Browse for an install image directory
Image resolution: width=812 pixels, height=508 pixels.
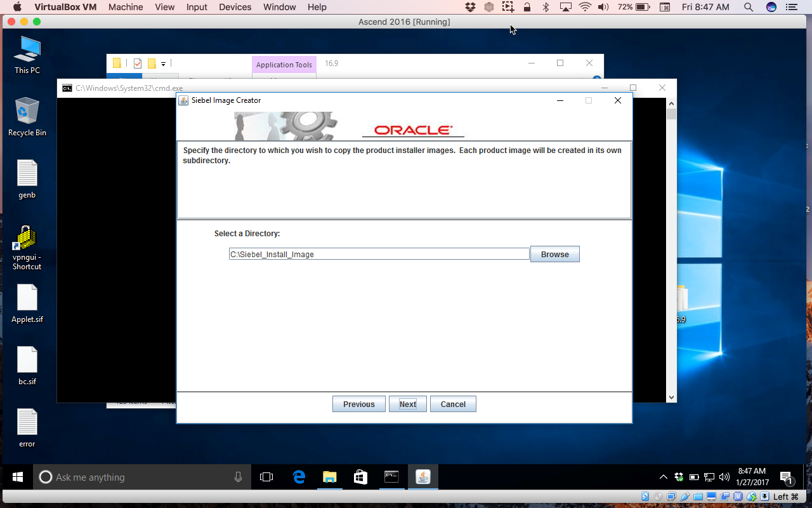click(x=555, y=254)
